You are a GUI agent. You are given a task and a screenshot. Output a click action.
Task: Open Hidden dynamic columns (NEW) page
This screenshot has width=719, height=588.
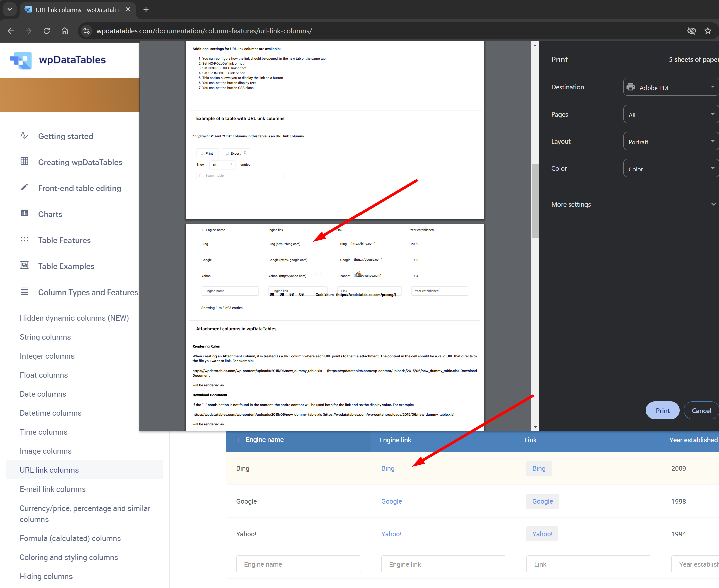[x=74, y=318]
